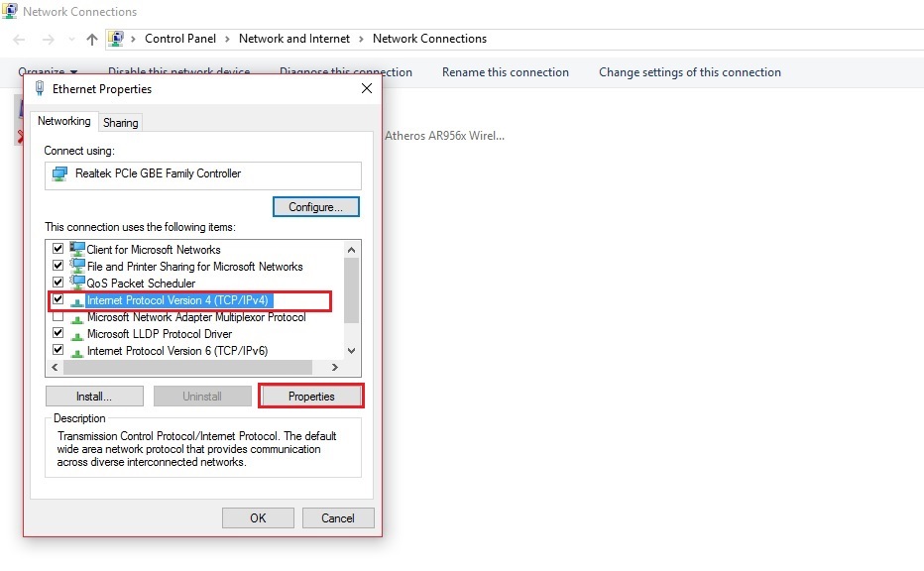The height and width of the screenshot is (571, 924).
Task: Confirm with the OK button
Action: click(x=258, y=518)
